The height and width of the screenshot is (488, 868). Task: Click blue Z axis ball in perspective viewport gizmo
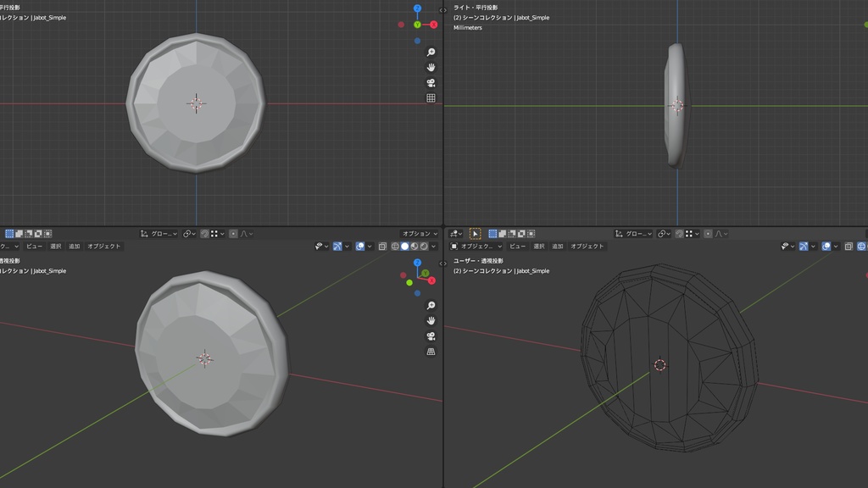(417, 263)
